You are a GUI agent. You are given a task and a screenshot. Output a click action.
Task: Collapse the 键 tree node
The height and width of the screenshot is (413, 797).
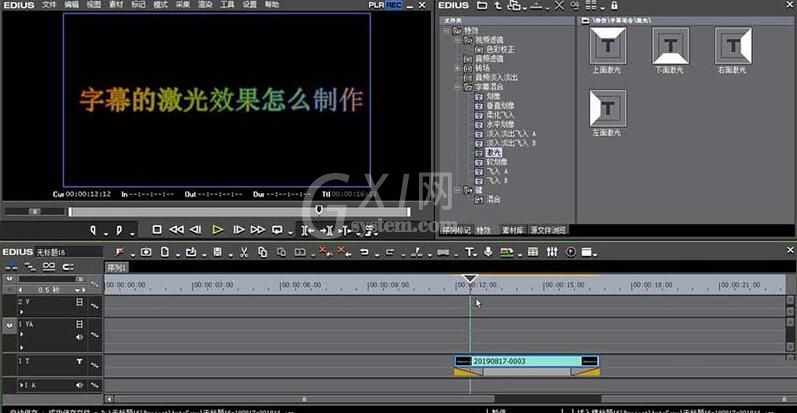[x=457, y=190]
